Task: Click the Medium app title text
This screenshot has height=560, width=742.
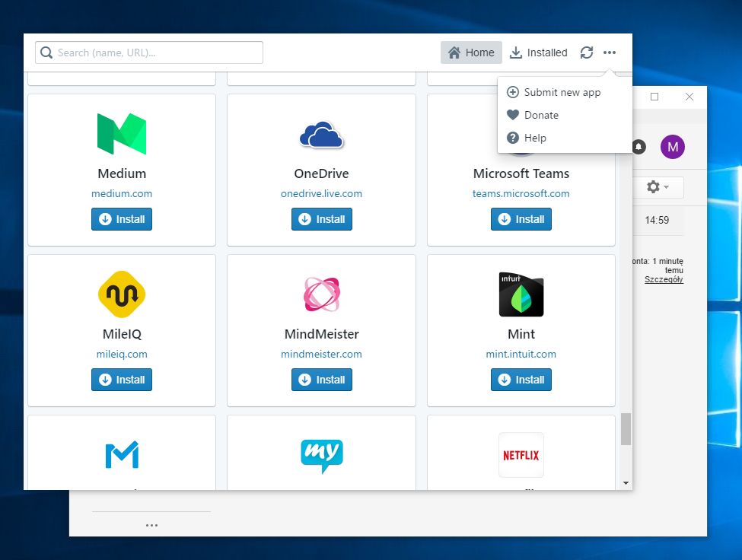Action: (122, 173)
